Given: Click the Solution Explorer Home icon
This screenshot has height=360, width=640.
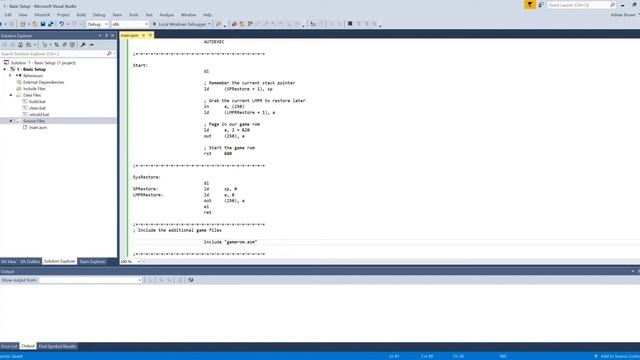Looking at the screenshot, I should (20, 44).
